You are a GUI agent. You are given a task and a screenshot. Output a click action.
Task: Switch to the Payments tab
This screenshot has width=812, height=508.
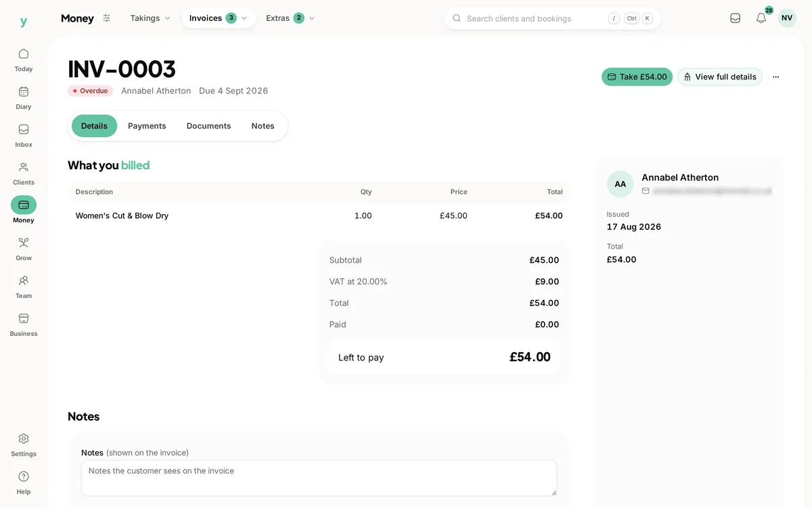[147, 126]
